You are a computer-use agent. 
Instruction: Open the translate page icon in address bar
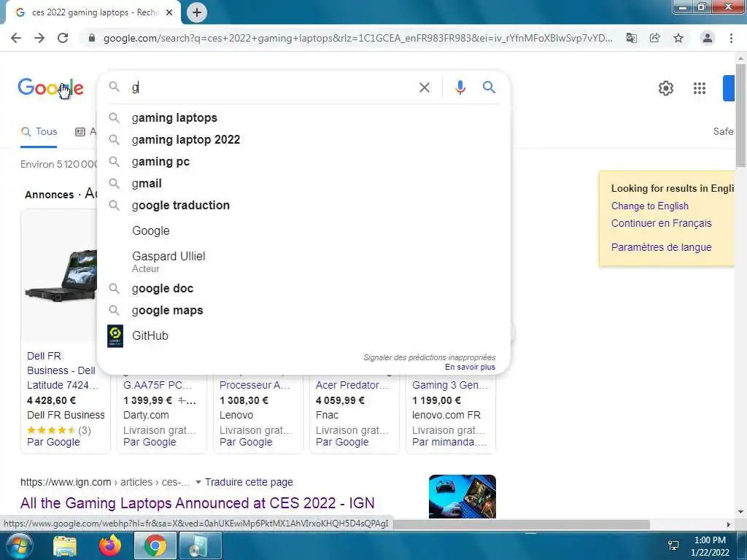[631, 38]
